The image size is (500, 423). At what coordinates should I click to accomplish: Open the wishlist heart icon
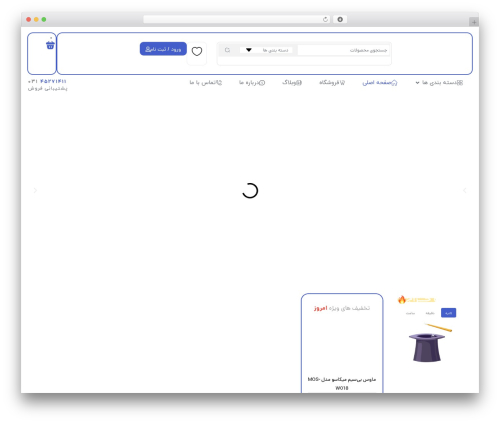click(197, 51)
